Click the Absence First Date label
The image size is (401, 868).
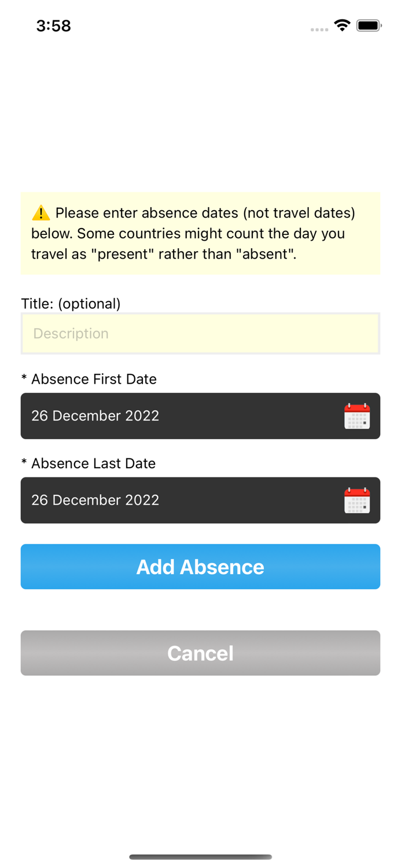(x=89, y=379)
